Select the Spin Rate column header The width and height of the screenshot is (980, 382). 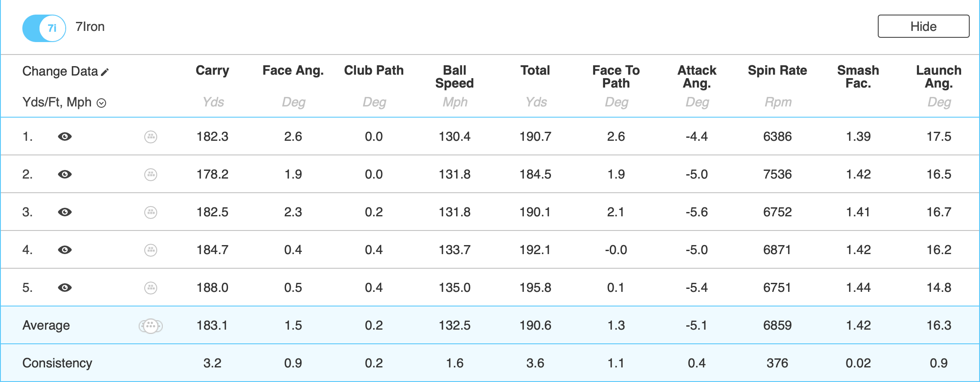pos(777,70)
